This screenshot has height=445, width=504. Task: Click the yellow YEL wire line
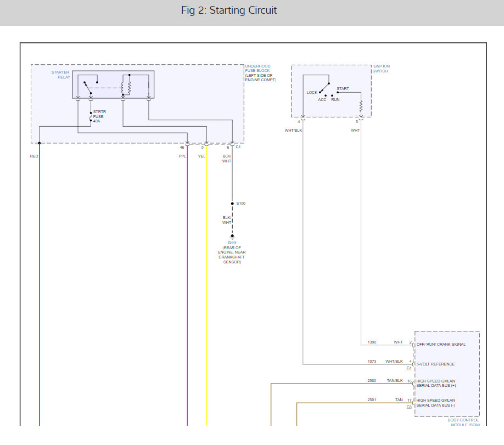tap(207, 285)
